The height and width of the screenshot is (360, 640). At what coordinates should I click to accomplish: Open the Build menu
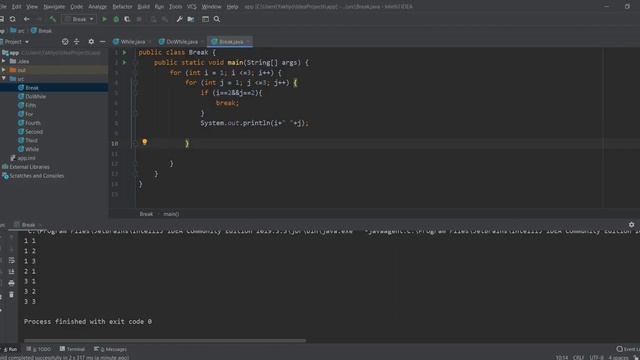click(x=143, y=7)
